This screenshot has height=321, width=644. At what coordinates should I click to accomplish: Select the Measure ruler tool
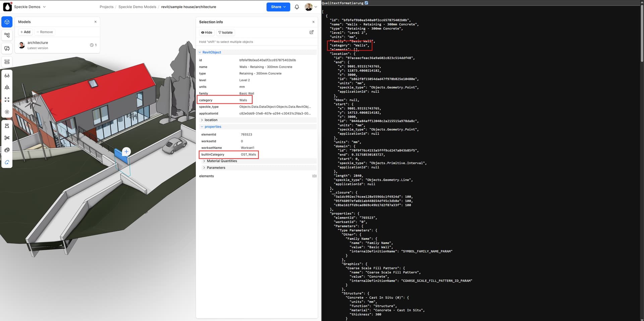(7, 62)
